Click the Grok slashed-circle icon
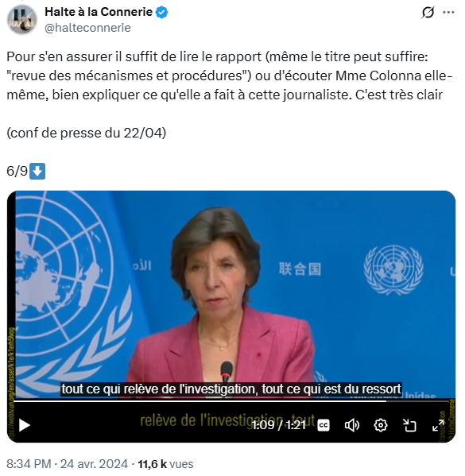465x476 pixels. [x=428, y=13]
